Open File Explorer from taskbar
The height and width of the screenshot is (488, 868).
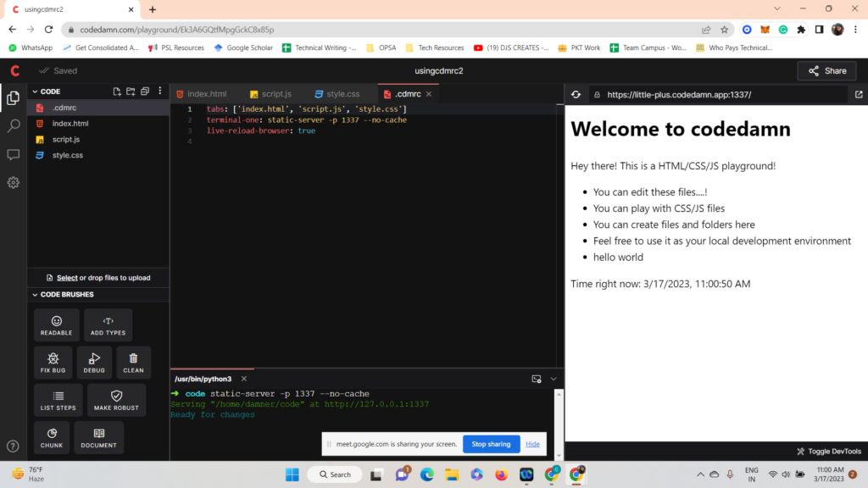coord(452,474)
